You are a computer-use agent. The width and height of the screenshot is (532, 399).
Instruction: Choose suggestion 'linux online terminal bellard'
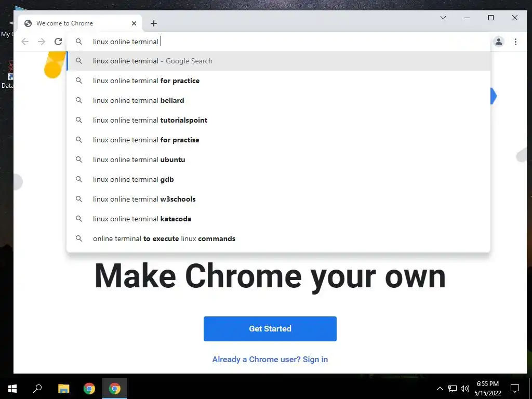pos(278,100)
